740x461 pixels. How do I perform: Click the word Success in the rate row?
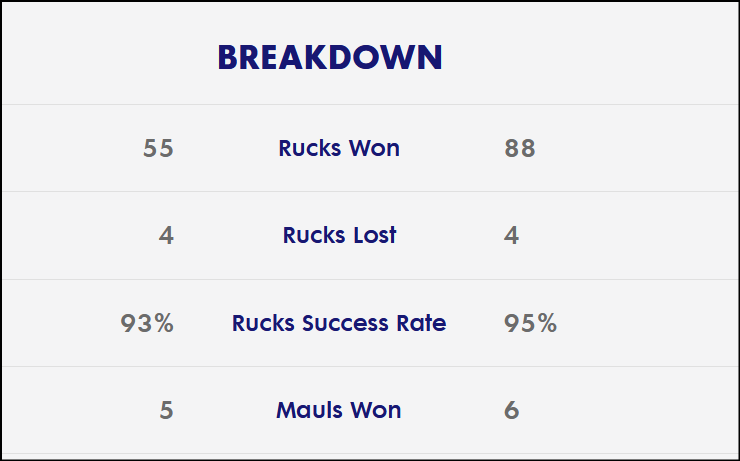tap(345, 323)
